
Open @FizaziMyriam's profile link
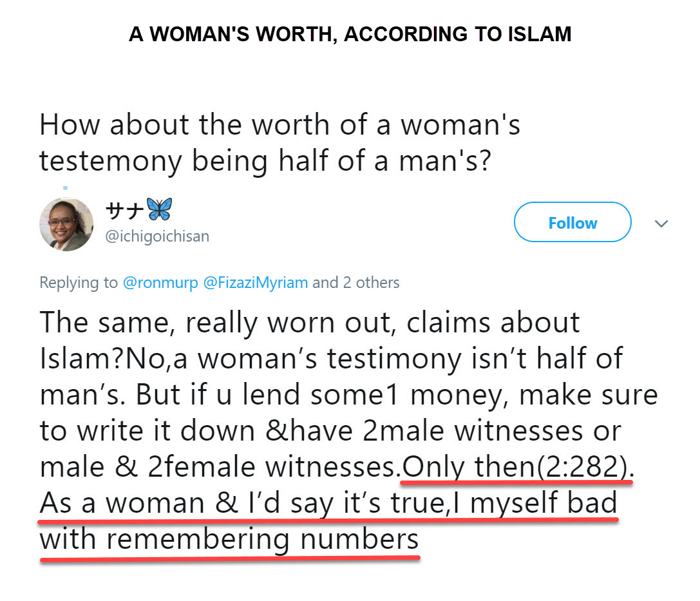(255, 282)
